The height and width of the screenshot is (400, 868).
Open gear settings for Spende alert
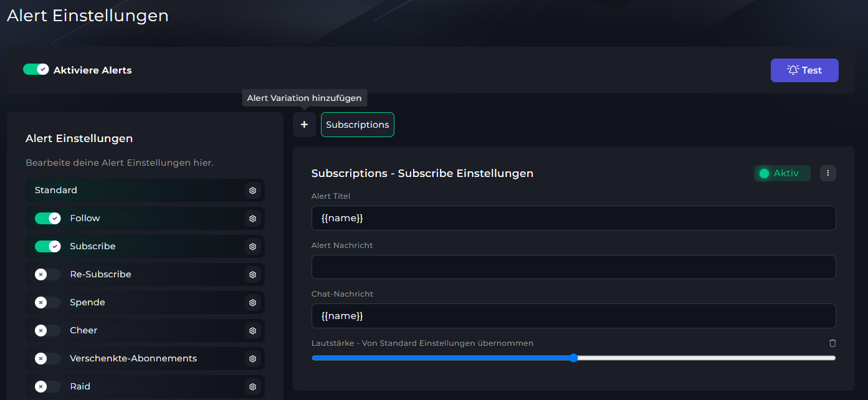pyautogui.click(x=252, y=302)
